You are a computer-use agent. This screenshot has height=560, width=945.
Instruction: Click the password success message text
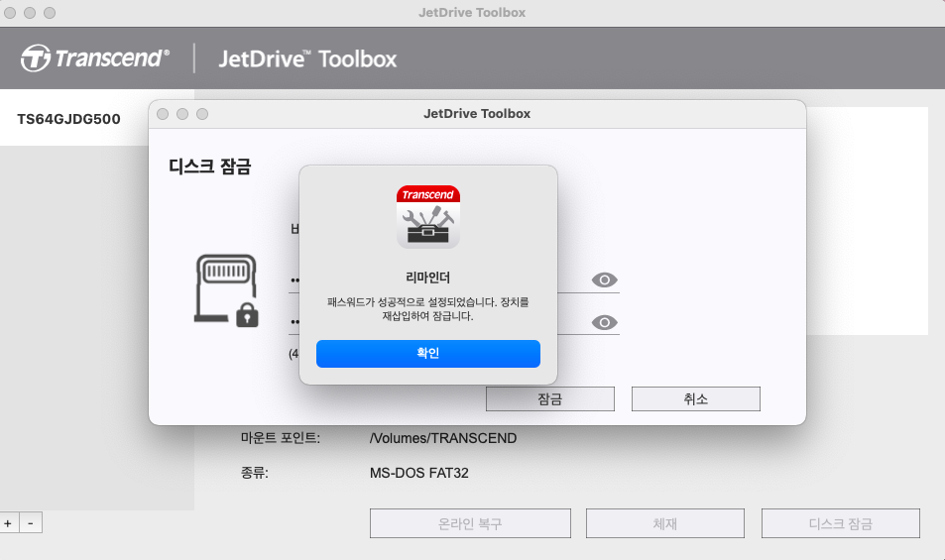click(428, 309)
